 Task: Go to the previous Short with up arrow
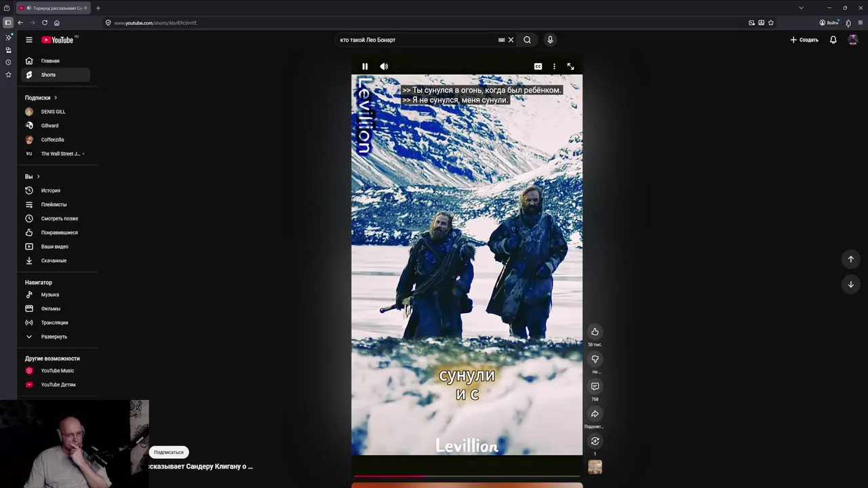coord(850,259)
